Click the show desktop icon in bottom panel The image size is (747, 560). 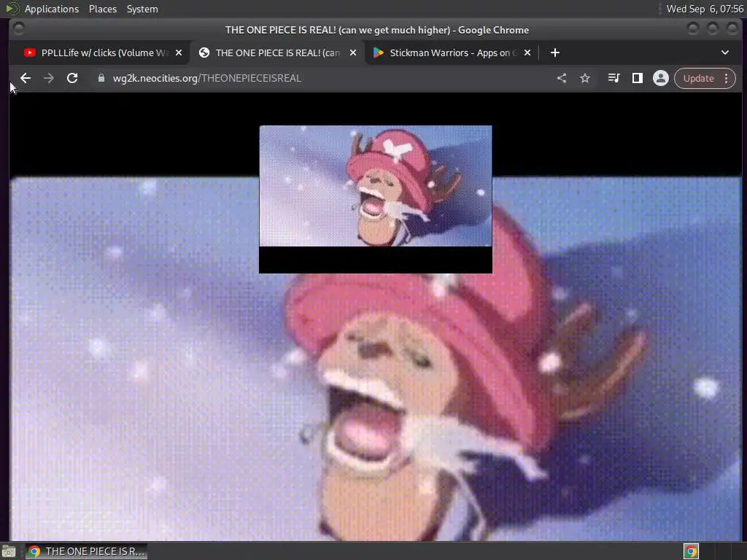[9, 551]
